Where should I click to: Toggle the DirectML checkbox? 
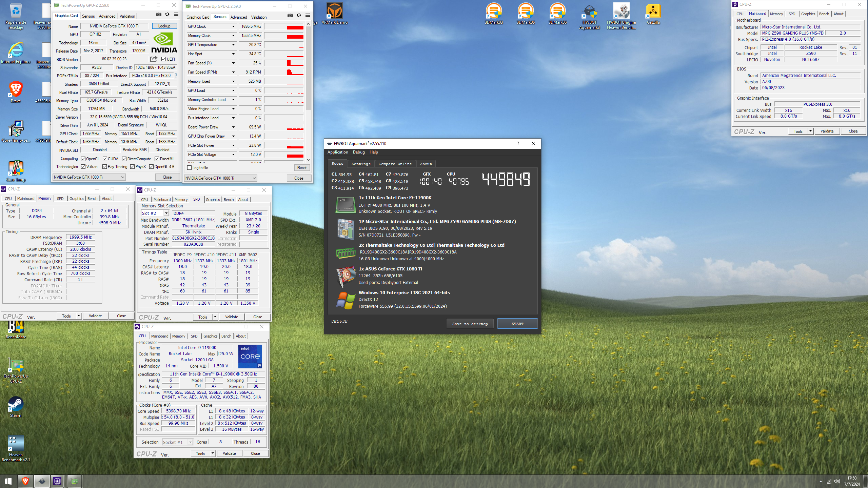coord(157,159)
